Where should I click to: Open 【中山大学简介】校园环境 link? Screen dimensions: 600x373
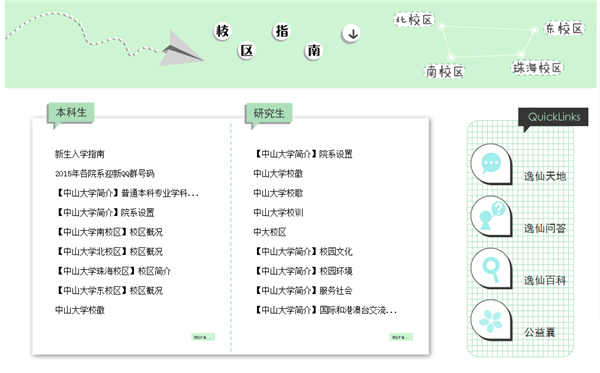tap(303, 271)
